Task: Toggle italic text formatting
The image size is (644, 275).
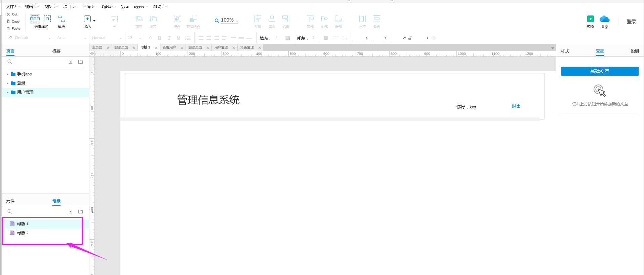Action: pos(169,38)
